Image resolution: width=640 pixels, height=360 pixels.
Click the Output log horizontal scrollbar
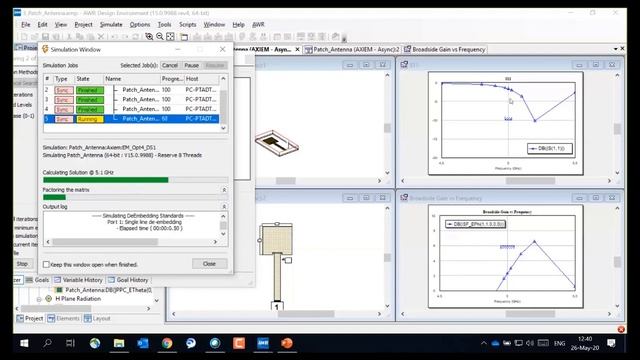pos(131,242)
